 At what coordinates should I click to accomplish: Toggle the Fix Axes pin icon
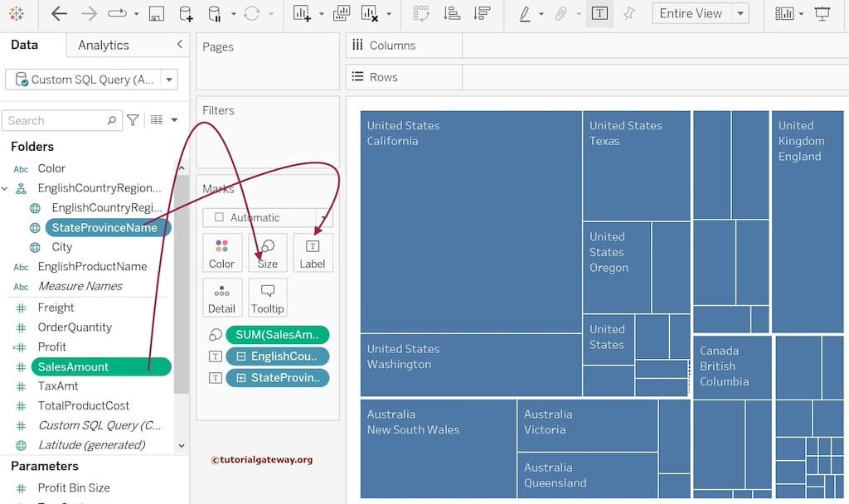pos(630,13)
